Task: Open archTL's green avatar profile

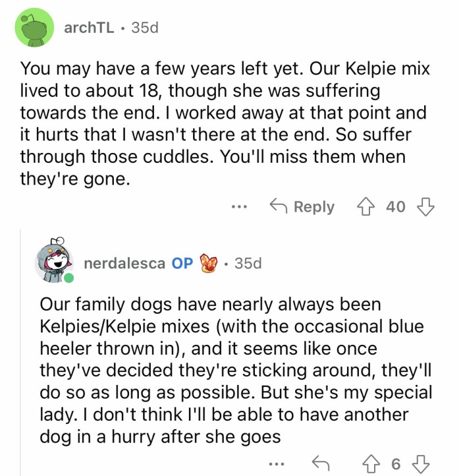Action: [x=34, y=28]
